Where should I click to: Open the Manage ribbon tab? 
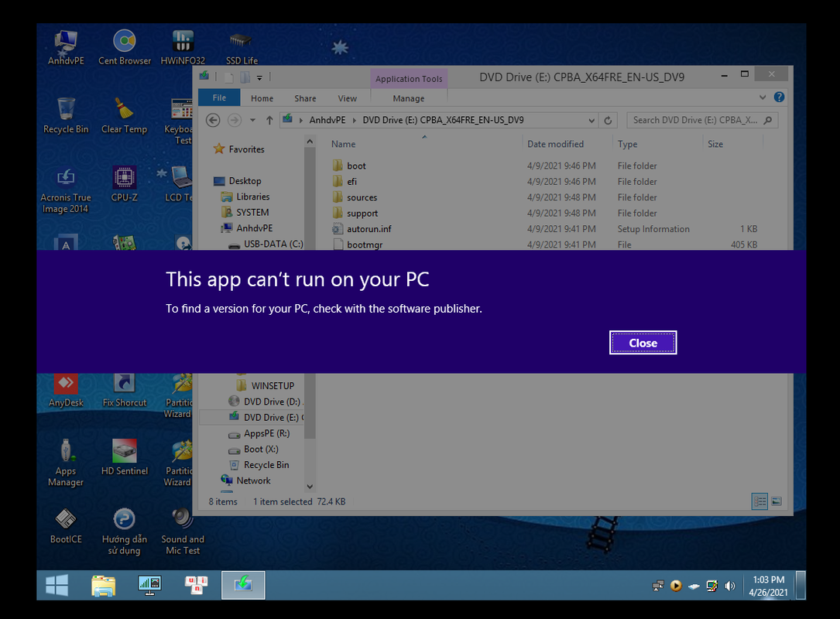[x=408, y=98]
